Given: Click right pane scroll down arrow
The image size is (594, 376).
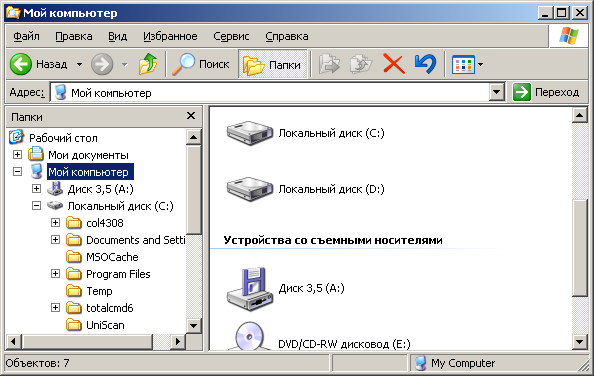Looking at the screenshot, I should [580, 342].
